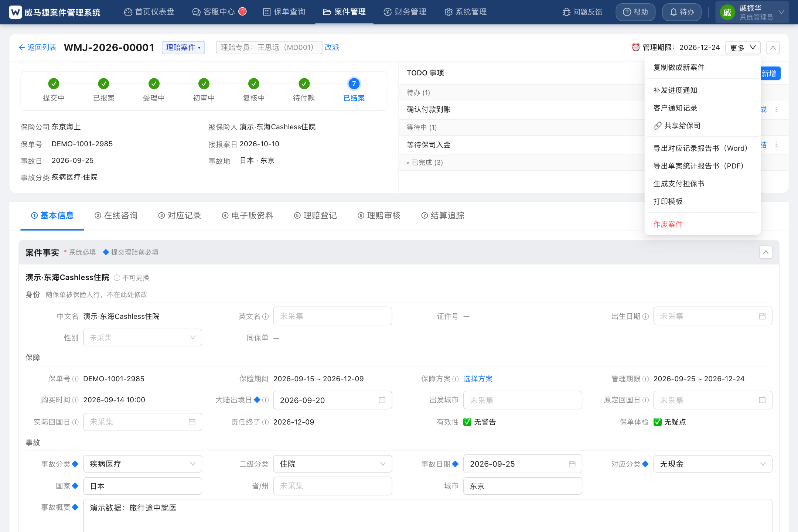
Task: Click the 选择方案 link
Action: [478, 379]
